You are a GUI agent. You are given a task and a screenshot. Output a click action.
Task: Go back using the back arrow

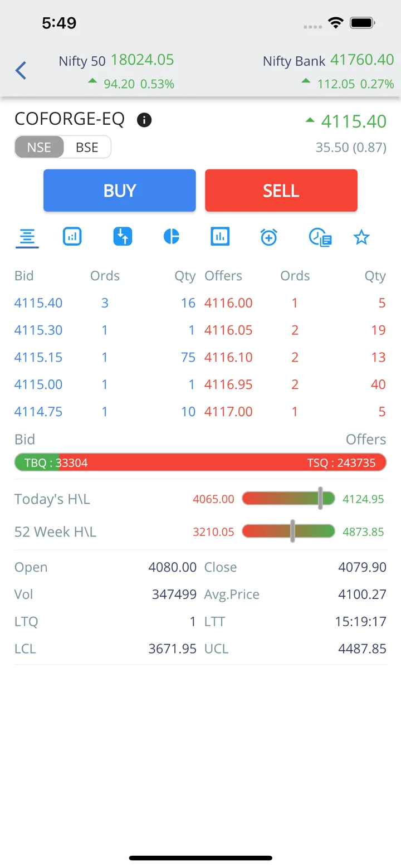coord(21,71)
